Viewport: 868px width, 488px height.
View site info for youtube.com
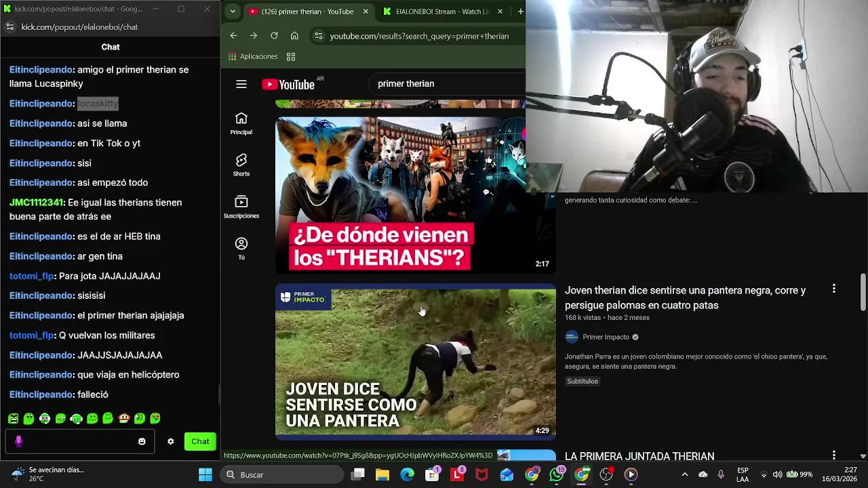point(319,36)
